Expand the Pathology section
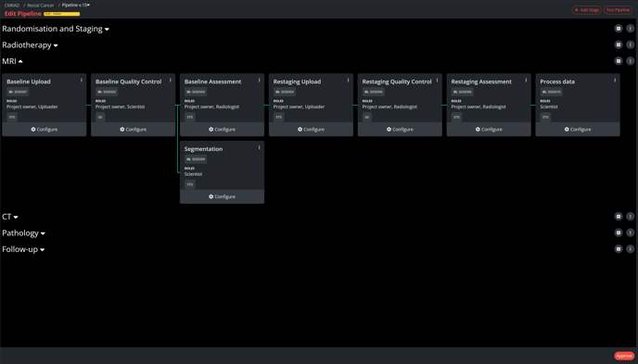The height and width of the screenshot is (364, 638). tap(23, 233)
